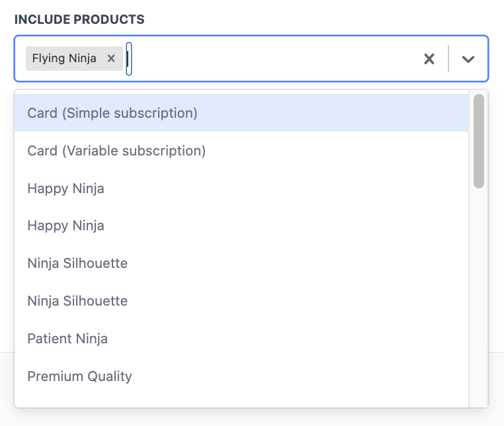Clear all selected products
The image size is (504, 426).
tap(429, 59)
